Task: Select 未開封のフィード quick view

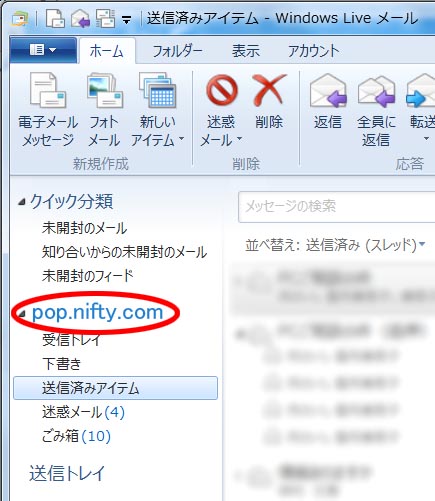Action: tap(87, 276)
